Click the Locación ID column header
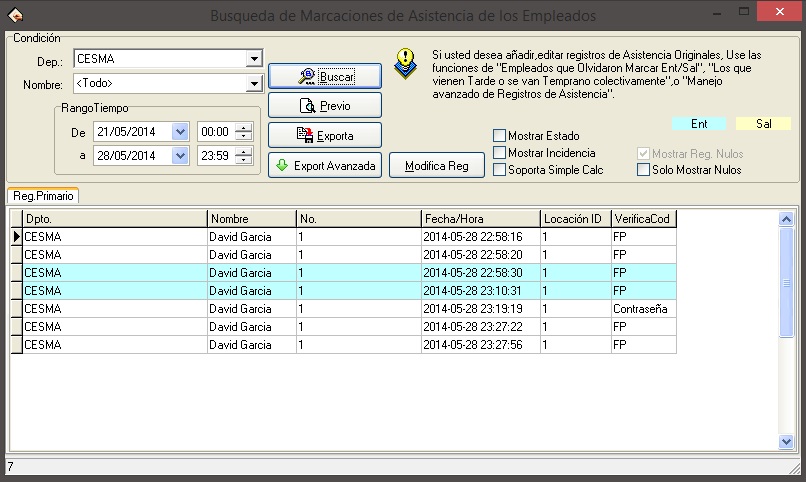 coord(576,219)
